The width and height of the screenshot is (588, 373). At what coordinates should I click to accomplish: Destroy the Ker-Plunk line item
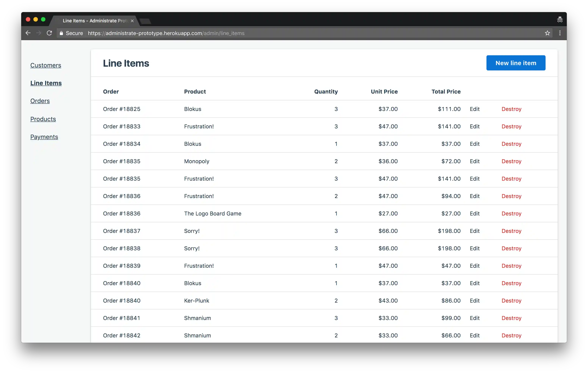tap(511, 300)
